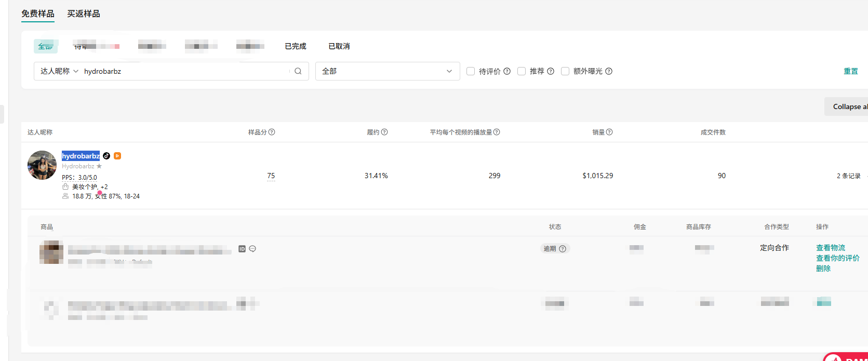Tick the 推荐 checkbox
Viewport: 868px width, 361px height.
click(x=522, y=71)
